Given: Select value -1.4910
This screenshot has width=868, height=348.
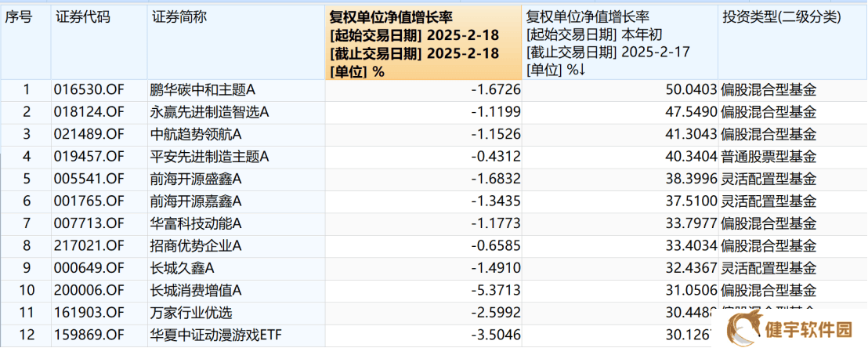Looking at the screenshot, I should (496, 268).
